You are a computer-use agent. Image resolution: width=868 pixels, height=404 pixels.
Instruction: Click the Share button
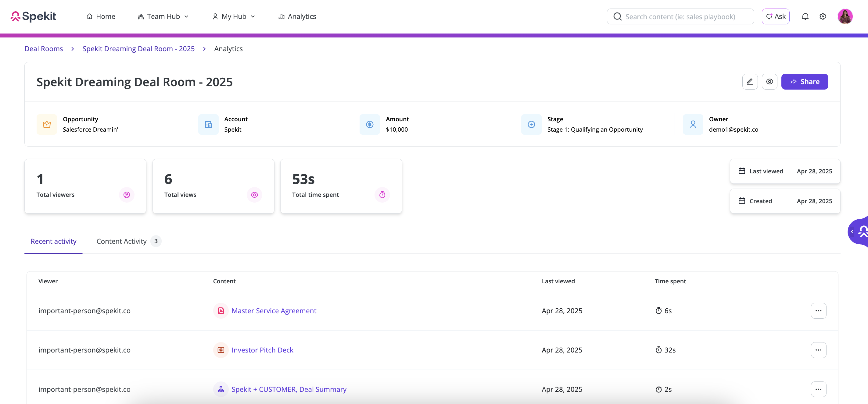click(x=804, y=81)
